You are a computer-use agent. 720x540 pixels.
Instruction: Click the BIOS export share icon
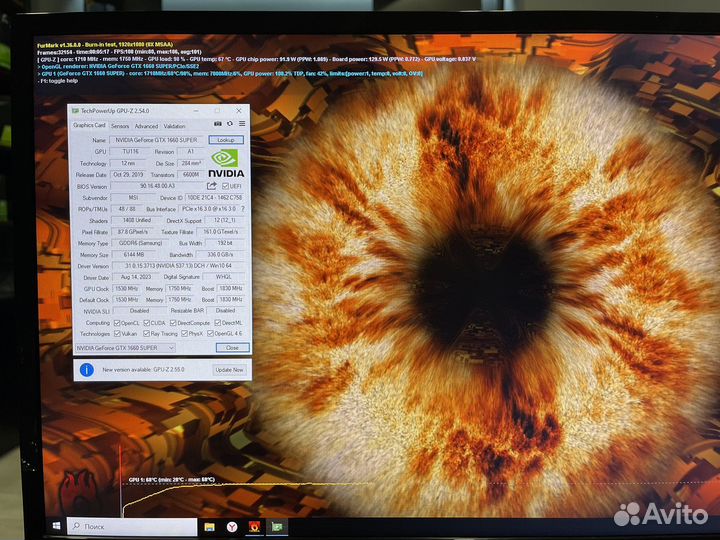pyautogui.click(x=212, y=186)
